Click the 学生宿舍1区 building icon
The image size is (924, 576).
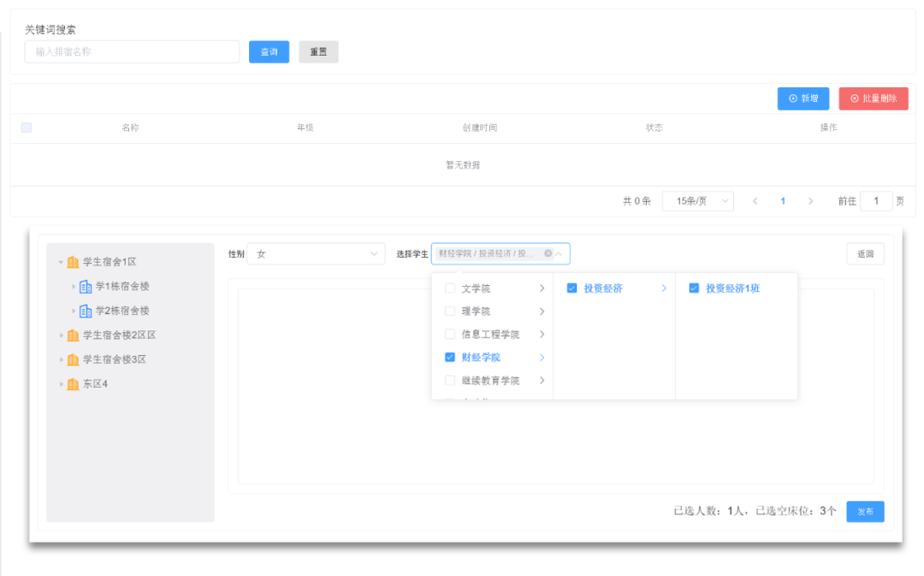tap(72, 261)
